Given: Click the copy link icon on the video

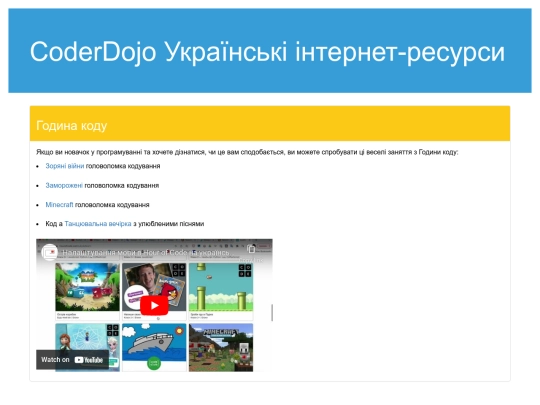Looking at the screenshot, I should (x=251, y=249).
